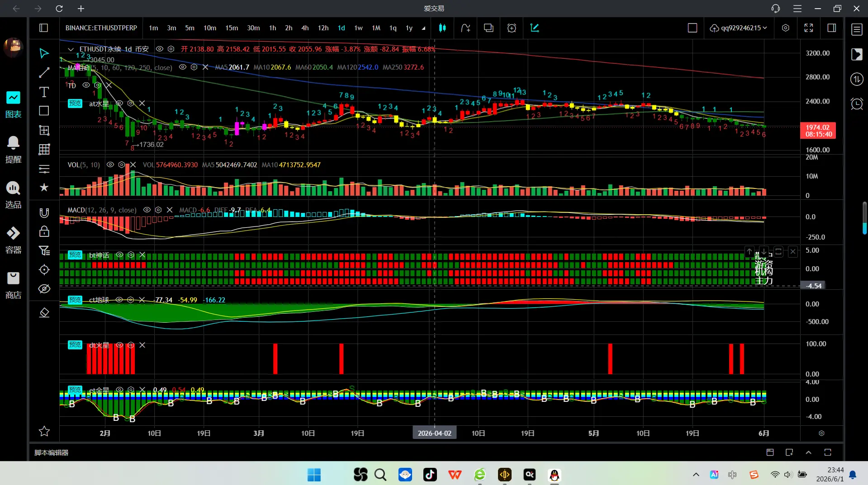Select the 1w timeframe
This screenshot has width=868, height=485.
[x=358, y=28]
